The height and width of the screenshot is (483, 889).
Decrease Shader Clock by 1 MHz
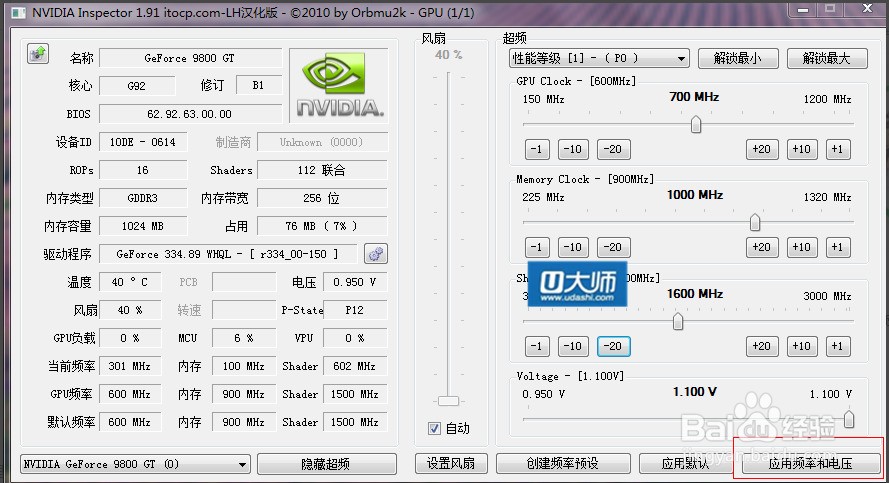pyautogui.click(x=537, y=346)
